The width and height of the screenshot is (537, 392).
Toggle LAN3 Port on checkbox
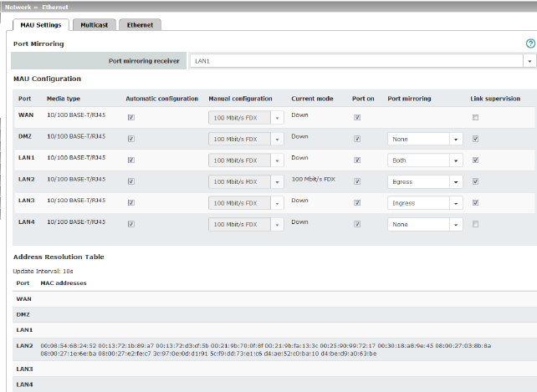[x=357, y=202]
